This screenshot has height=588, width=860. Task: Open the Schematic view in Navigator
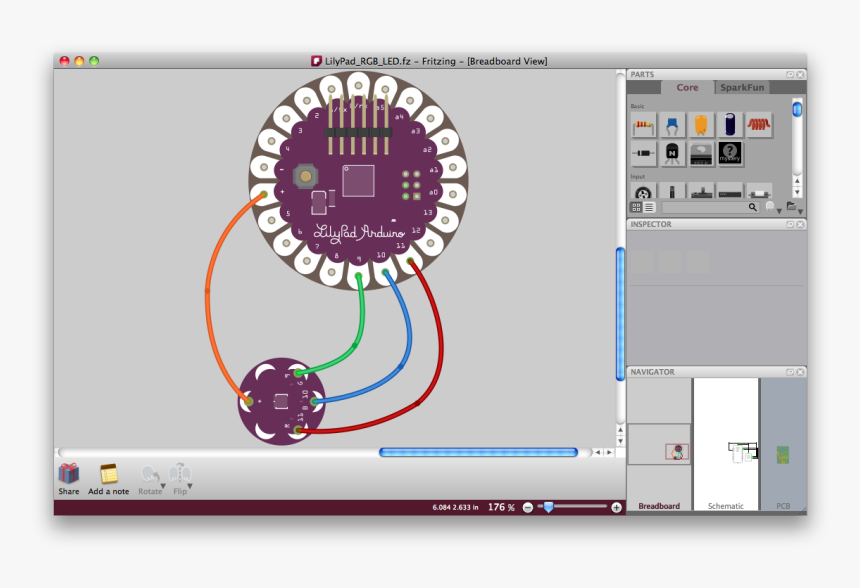[x=726, y=444]
